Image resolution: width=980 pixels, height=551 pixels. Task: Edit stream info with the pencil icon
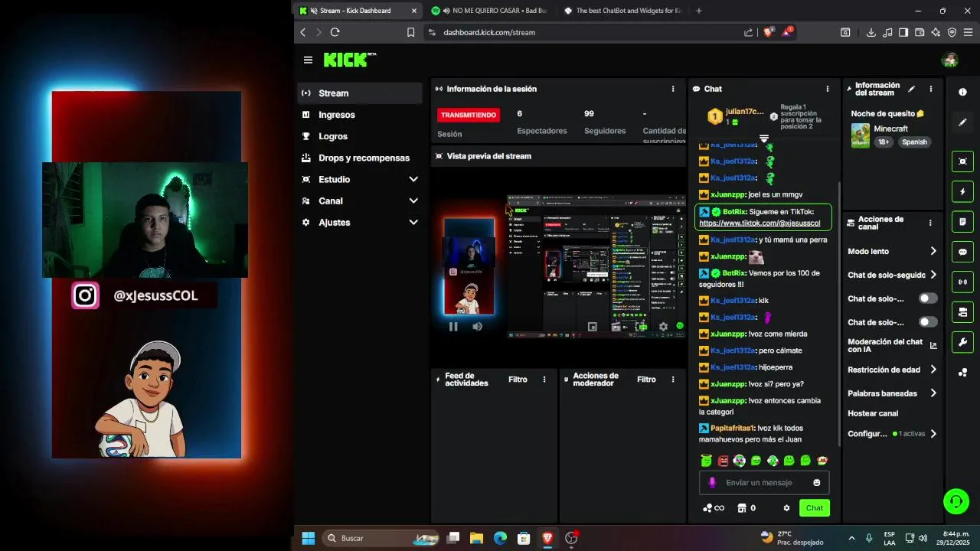tap(911, 89)
